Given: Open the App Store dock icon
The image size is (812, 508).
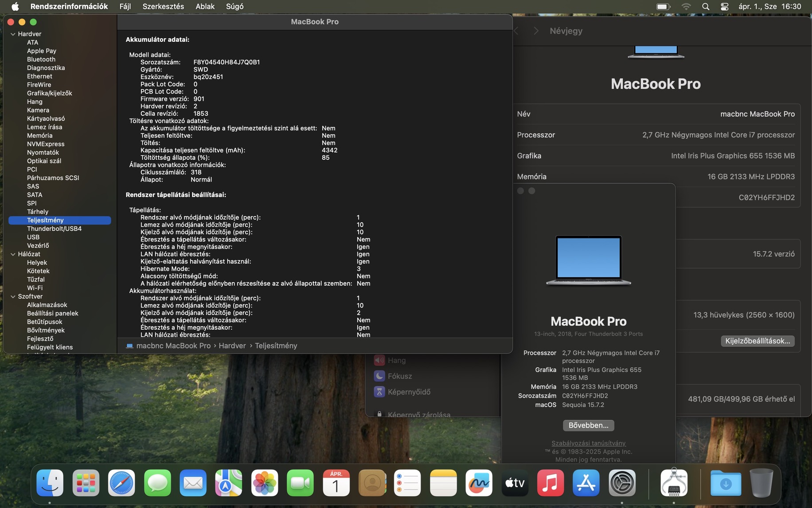Looking at the screenshot, I should pyautogui.click(x=586, y=483).
